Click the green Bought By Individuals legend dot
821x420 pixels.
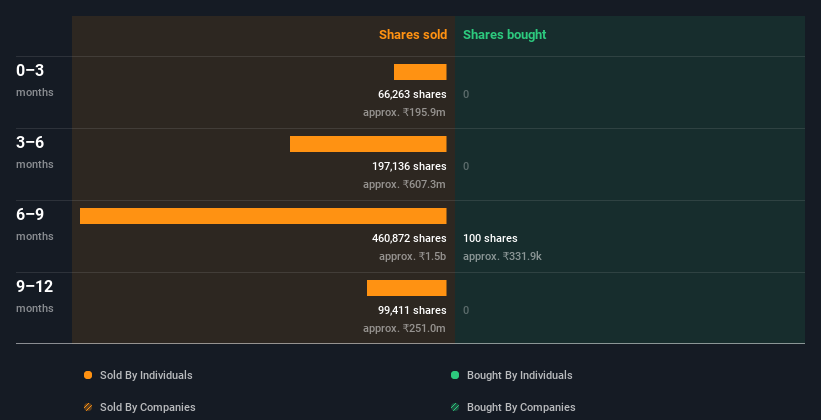pyautogui.click(x=455, y=375)
